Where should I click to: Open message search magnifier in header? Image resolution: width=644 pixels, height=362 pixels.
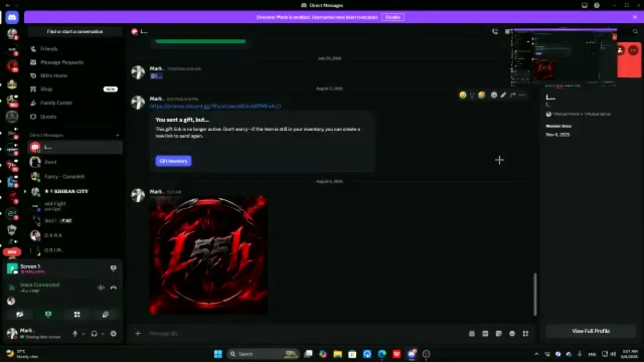pyautogui.click(x=635, y=31)
